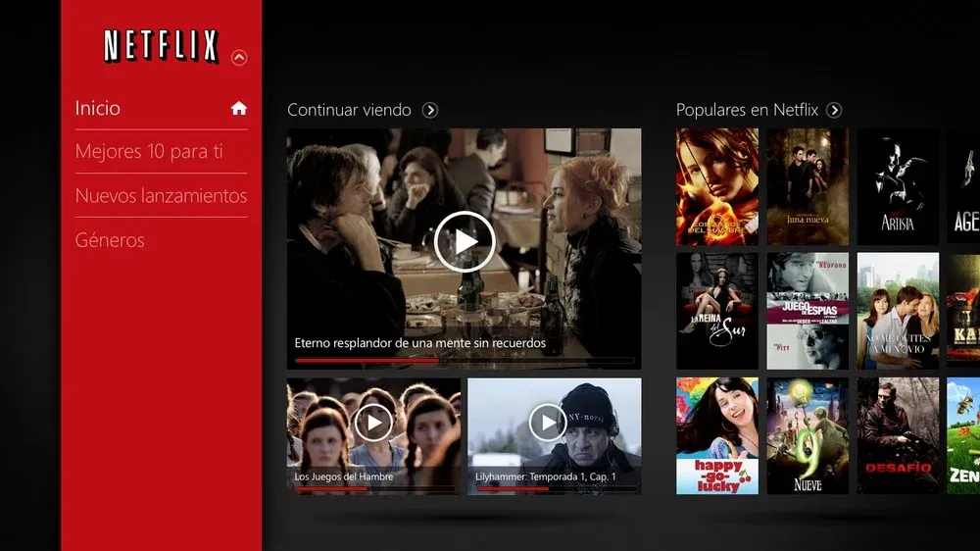The height and width of the screenshot is (551, 980).
Task: Open La Reina del Sur poster
Action: tap(716, 311)
